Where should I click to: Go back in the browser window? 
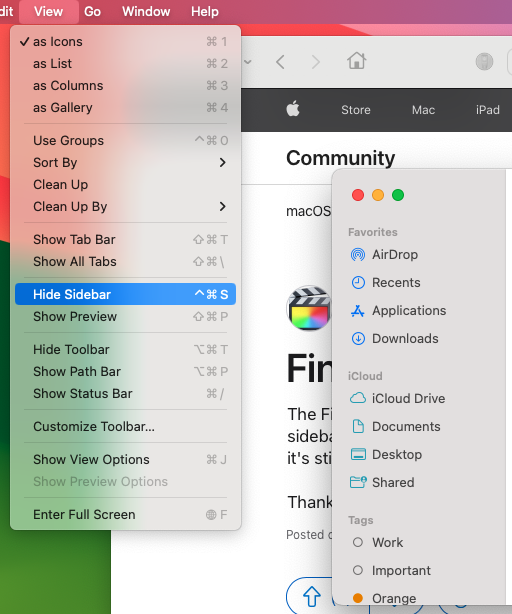coord(280,62)
